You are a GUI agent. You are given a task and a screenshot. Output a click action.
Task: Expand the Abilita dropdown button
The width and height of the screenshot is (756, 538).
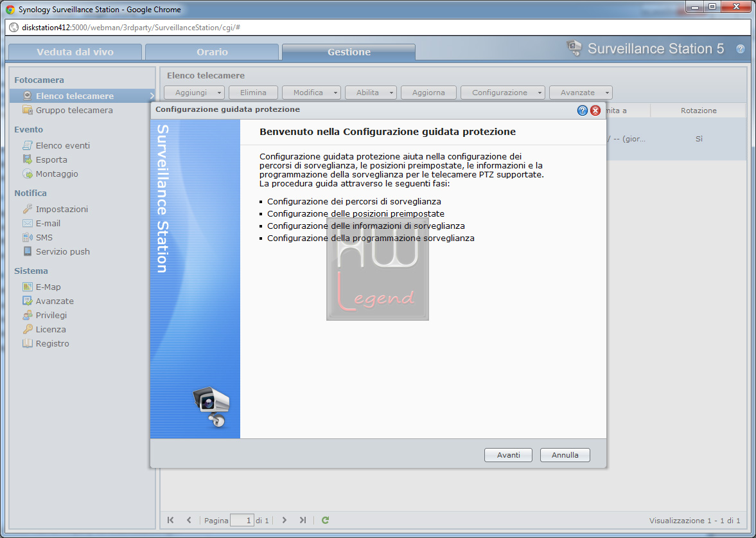pyautogui.click(x=371, y=92)
